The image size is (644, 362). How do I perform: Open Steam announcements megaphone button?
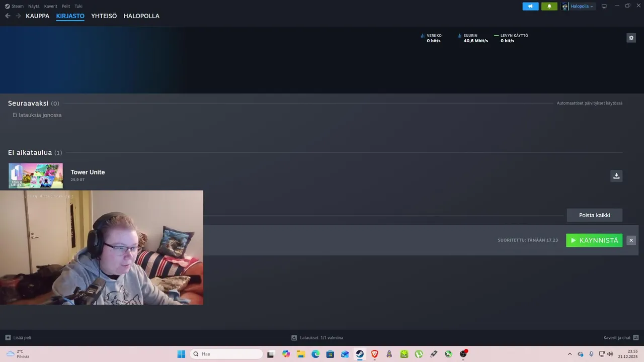530,7
